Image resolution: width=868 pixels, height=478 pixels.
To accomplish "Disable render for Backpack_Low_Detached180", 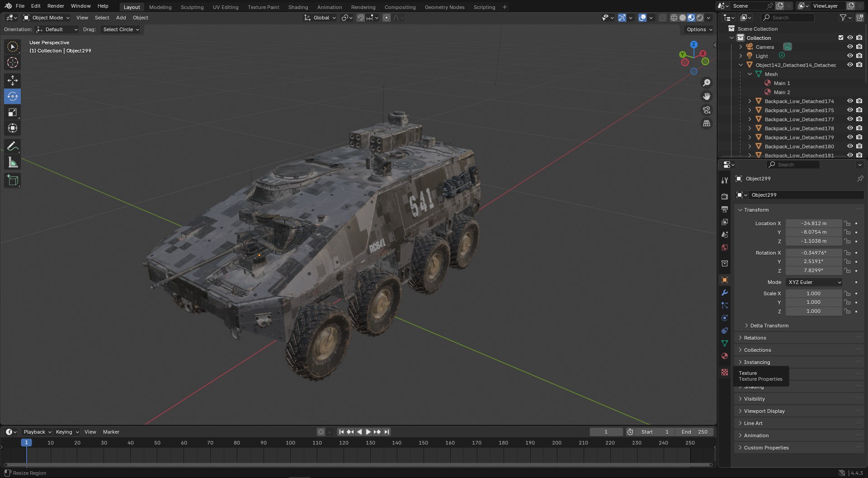I will [859, 146].
